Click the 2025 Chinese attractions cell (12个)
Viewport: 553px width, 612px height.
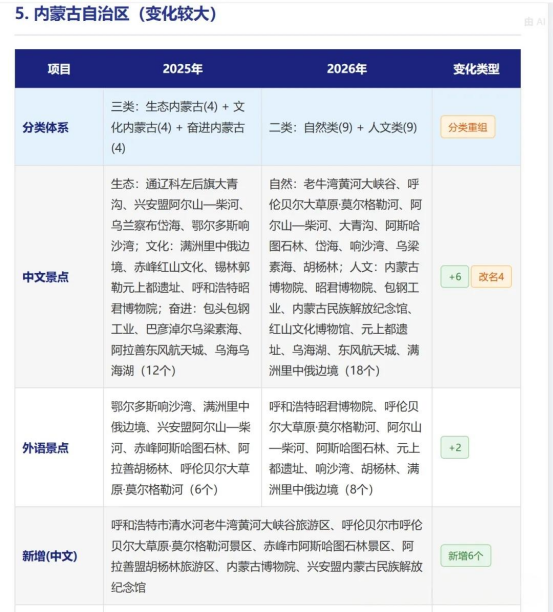click(180, 277)
